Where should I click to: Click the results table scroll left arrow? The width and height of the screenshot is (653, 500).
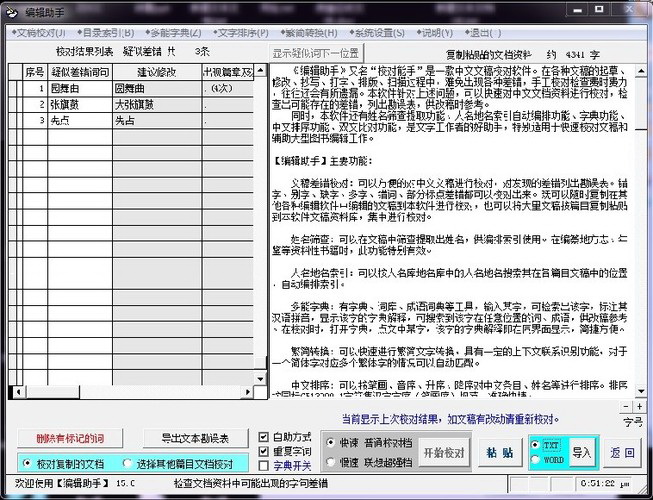point(18,392)
